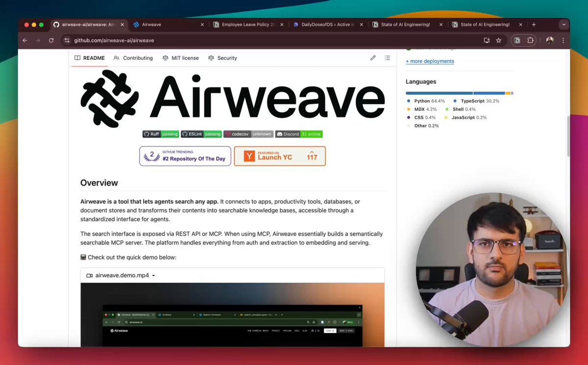Click the JavaScript 0.2% language link
Viewport: 588px width, 365px height.
click(465, 118)
